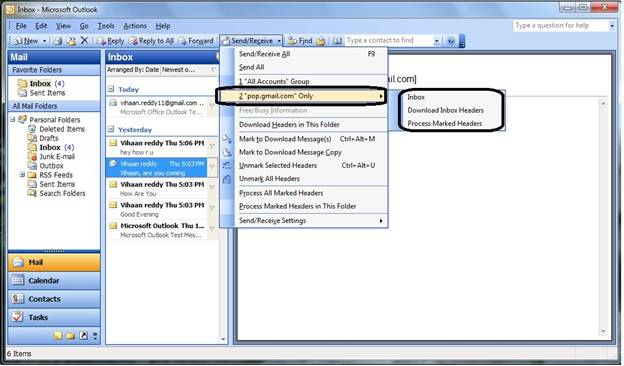
Task: Toggle the flag on the vihaan.reddy11@gmail.com message
Action: coord(213,107)
